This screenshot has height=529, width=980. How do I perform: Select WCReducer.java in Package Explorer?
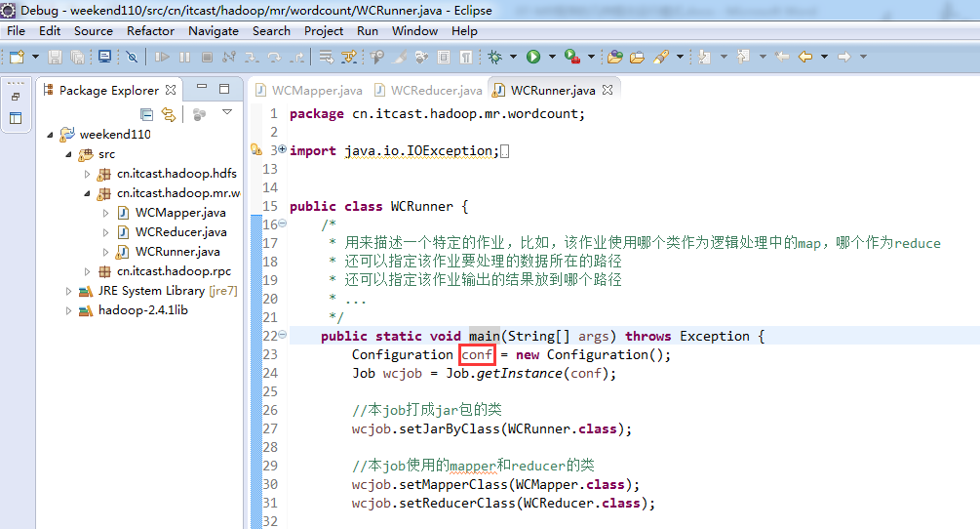(x=180, y=232)
